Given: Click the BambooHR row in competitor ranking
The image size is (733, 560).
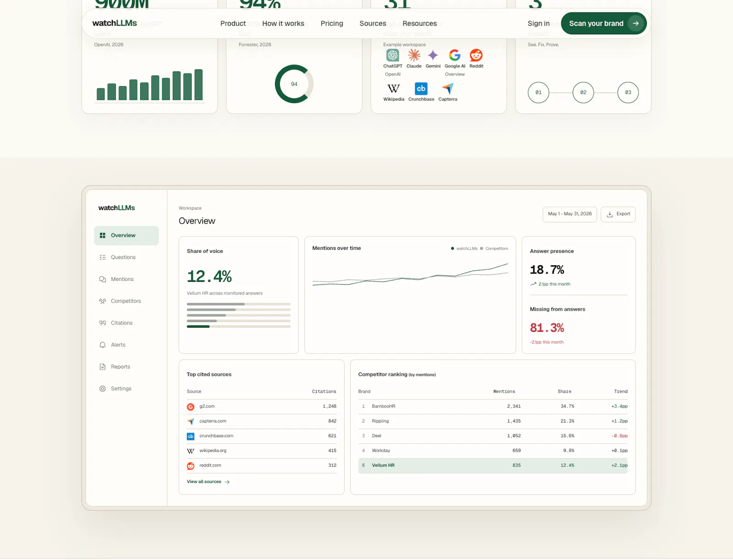Looking at the screenshot, I should coord(493,406).
